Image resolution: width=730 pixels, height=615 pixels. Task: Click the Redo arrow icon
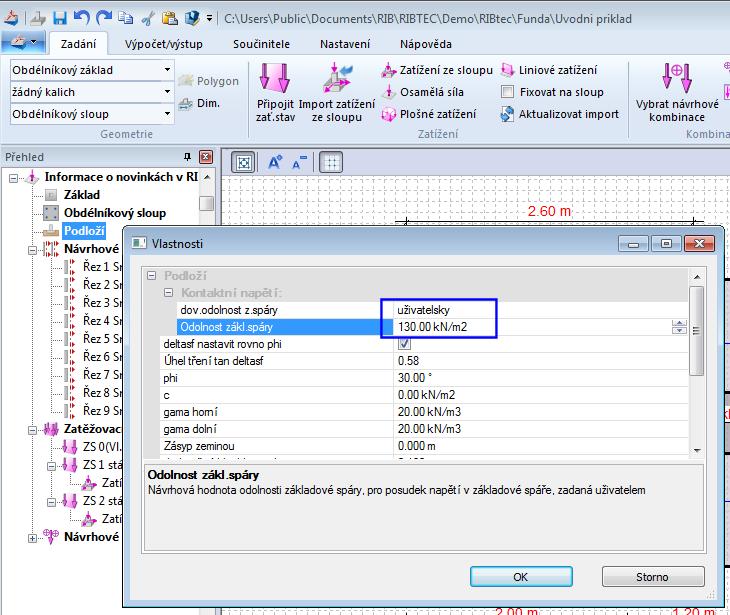coord(103,18)
